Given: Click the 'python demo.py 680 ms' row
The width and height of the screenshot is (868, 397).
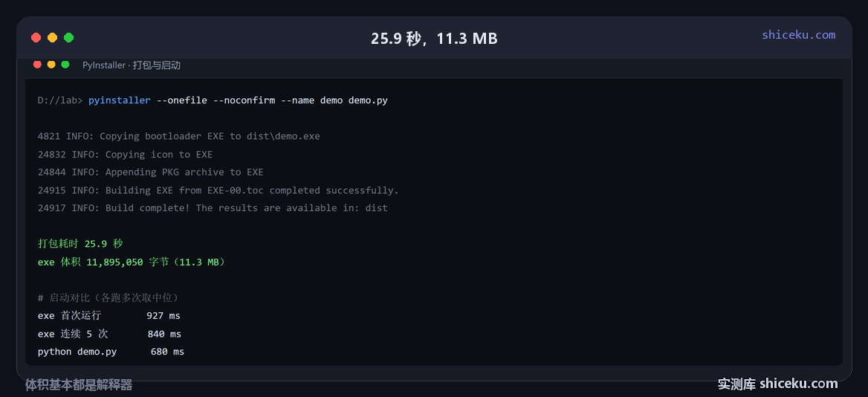Looking at the screenshot, I should pos(111,352).
